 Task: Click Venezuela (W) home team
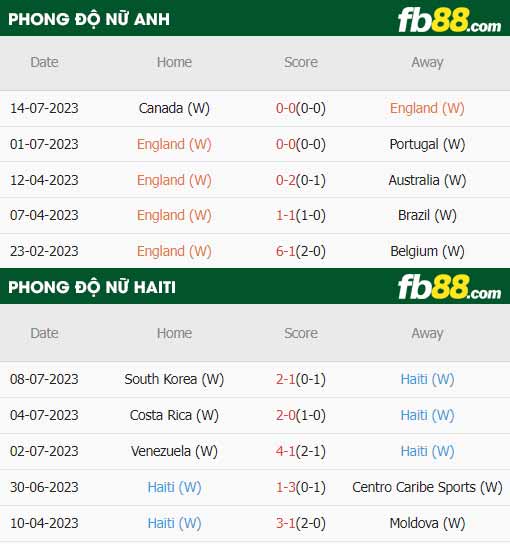tap(174, 451)
